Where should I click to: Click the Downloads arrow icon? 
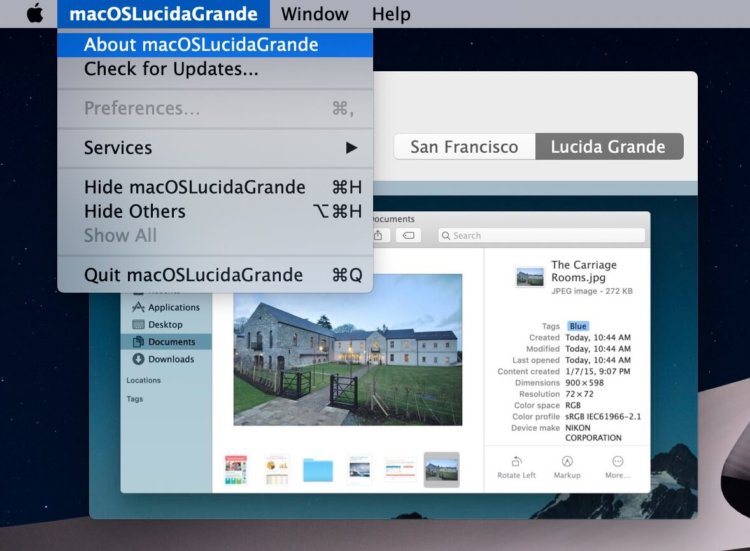(138, 359)
